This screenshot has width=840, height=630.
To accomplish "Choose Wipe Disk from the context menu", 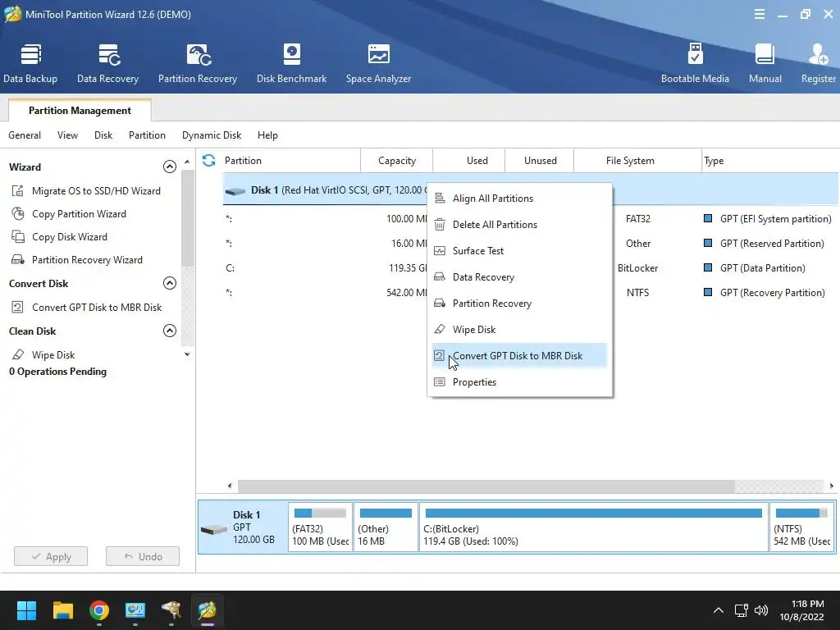I will [519, 330].
